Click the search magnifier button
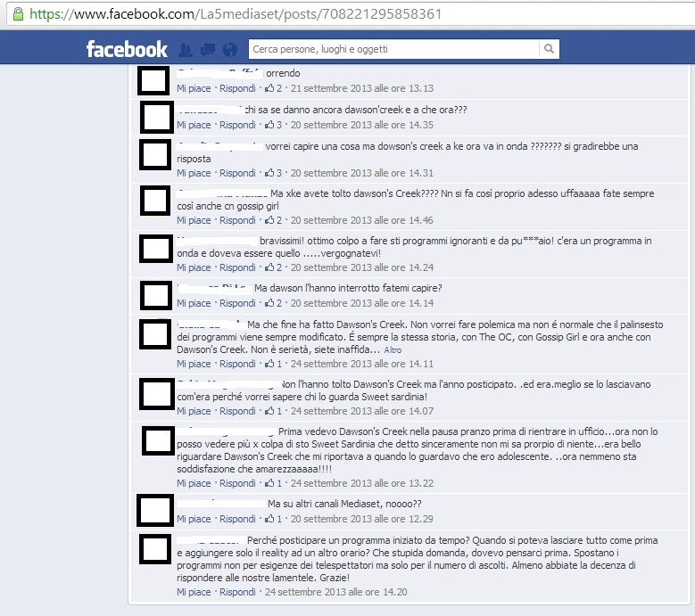The height and width of the screenshot is (616, 695). pos(549,49)
